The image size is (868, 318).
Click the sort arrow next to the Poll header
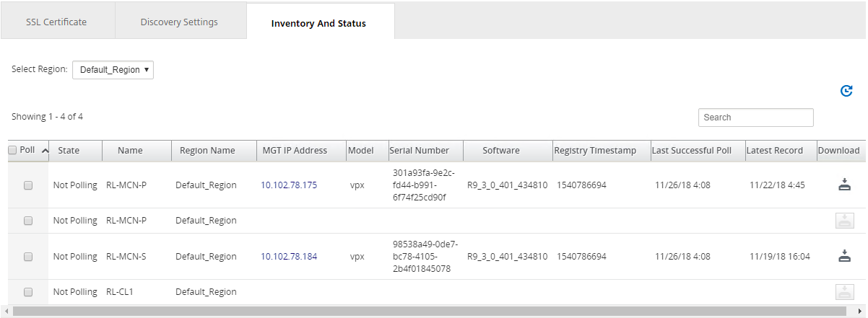(45, 151)
